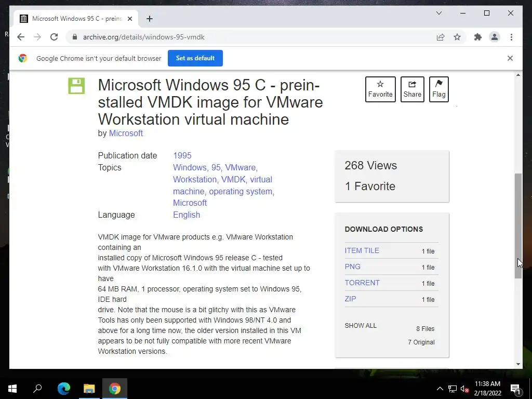Image resolution: width=532 pixels, height=399 pixels.
Task: Open the tab search chevron
Action: (x=438, y=13)
